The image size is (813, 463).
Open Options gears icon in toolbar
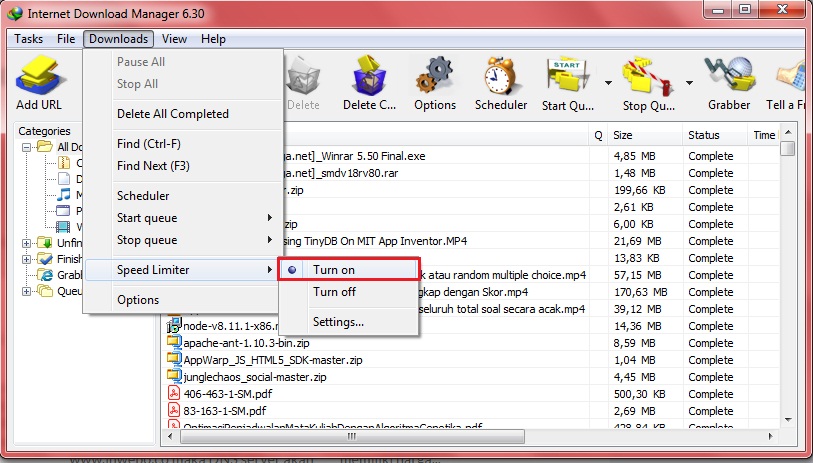434,76
